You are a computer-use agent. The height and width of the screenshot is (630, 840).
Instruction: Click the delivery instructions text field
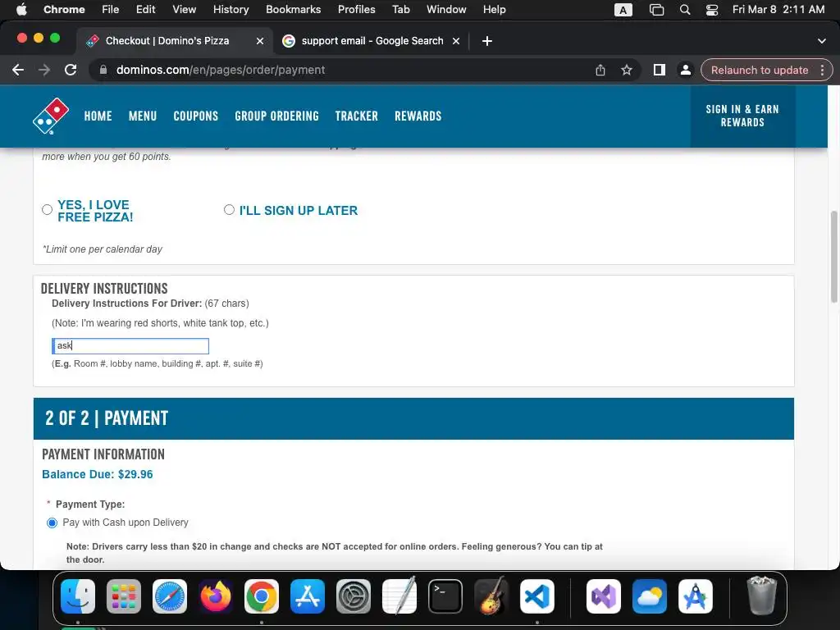click(x=130, y=346)
